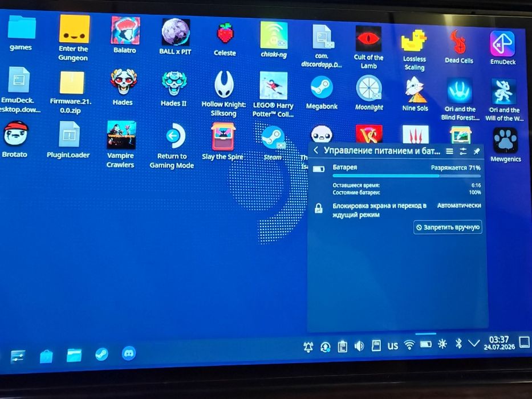This screenshot has height=399, width=532.
Task: Expand hidden system tray icons arrow
Action: point(474,343)
